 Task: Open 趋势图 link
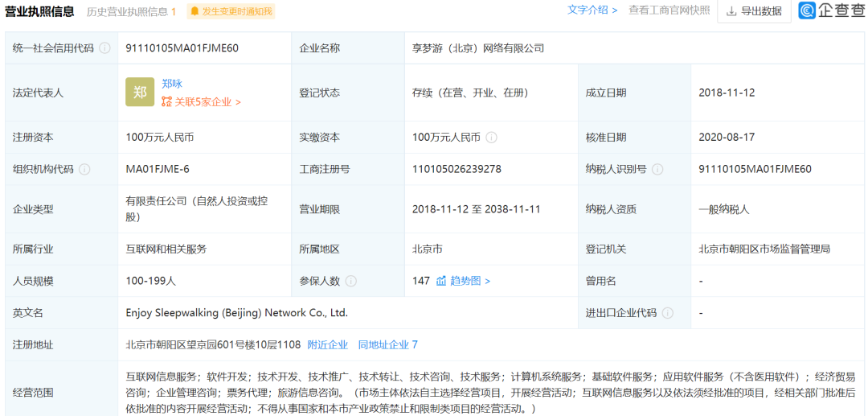(469, 281)
